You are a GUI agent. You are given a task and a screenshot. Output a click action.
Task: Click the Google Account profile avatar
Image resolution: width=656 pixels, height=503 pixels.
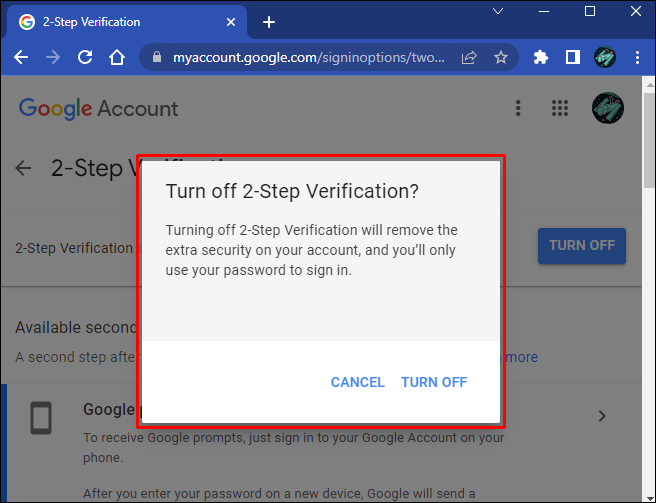(x=608, y=108)
